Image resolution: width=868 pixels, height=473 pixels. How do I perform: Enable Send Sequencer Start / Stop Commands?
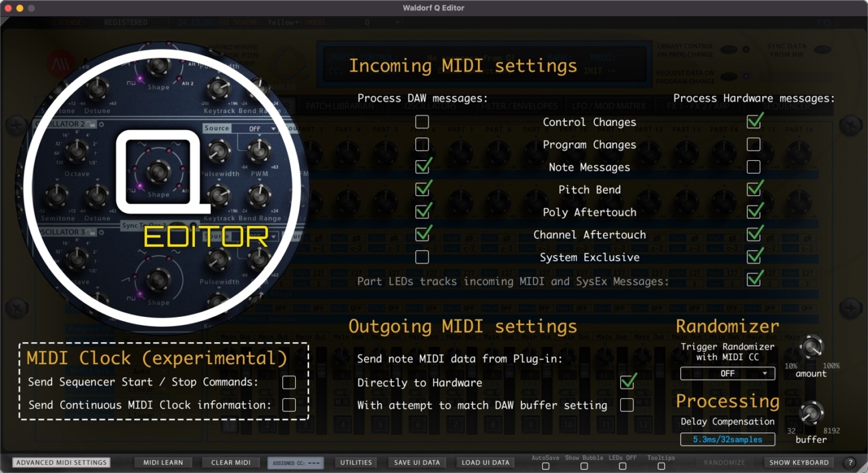click(x=289, y=382)
